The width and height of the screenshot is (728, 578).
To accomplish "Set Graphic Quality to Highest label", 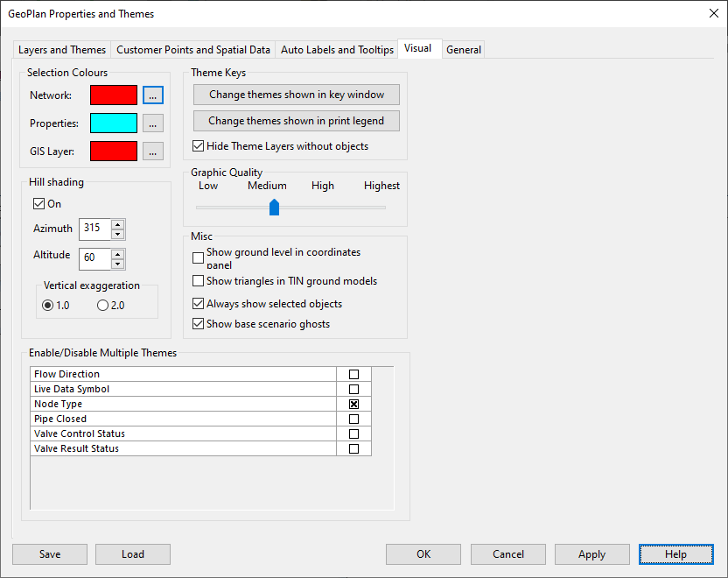I will click(x=381, y=186).
